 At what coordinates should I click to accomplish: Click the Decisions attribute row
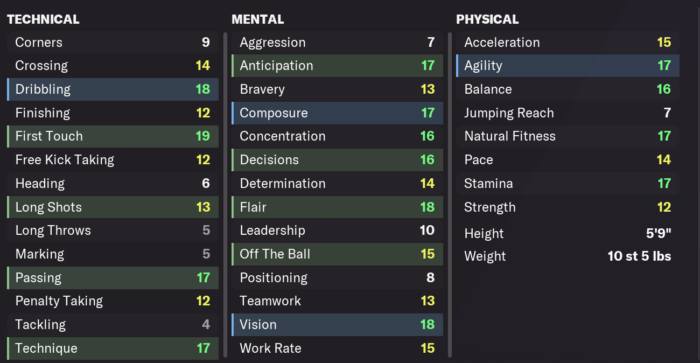338,160
